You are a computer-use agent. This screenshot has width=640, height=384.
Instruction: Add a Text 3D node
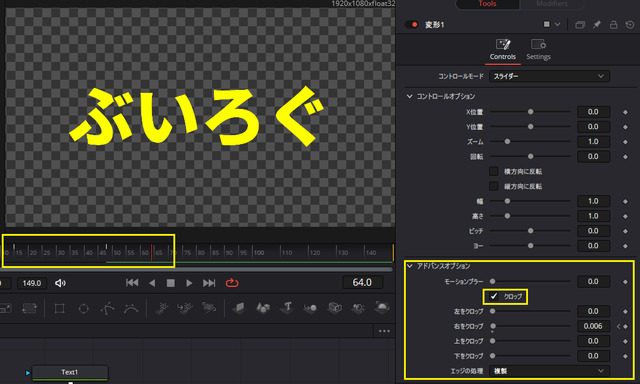(287, 308)
